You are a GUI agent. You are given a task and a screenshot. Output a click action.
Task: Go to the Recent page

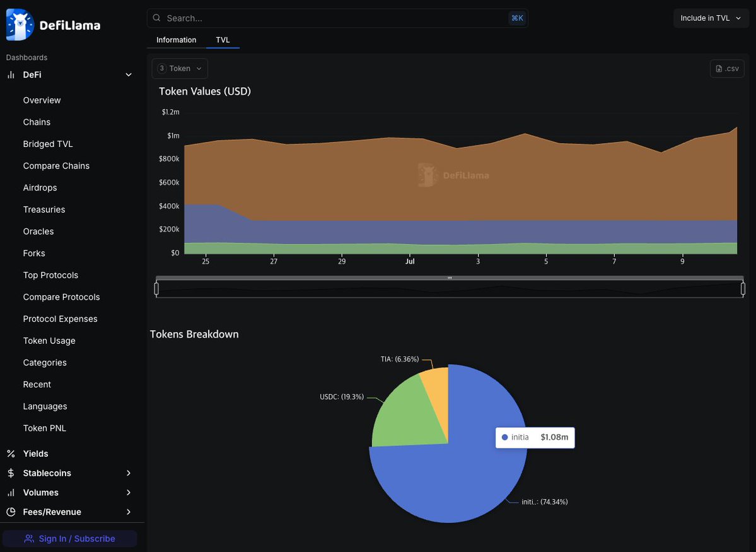[37, 385]
